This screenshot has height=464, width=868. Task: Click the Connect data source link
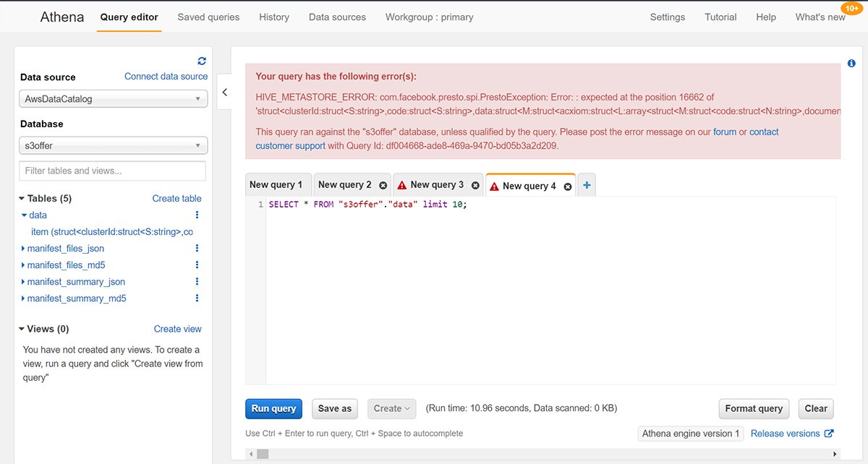coord(166,76)
